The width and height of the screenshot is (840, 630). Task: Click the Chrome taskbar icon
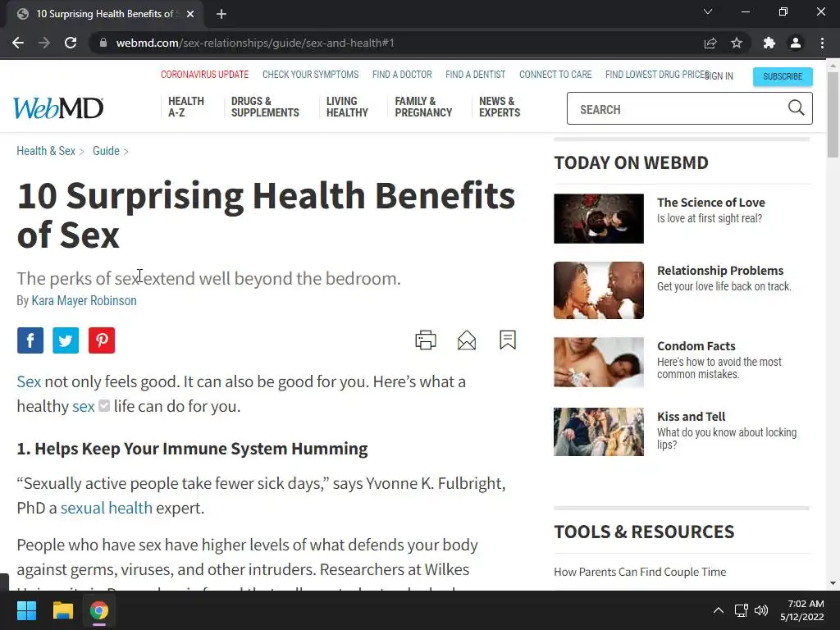(99, 610)
